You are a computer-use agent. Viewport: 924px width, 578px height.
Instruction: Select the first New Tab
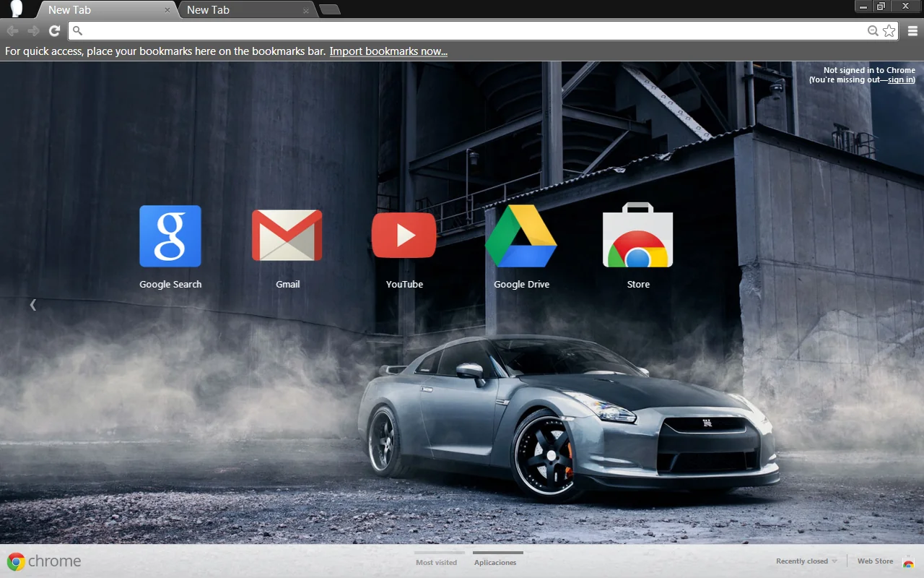coord(105,9)
